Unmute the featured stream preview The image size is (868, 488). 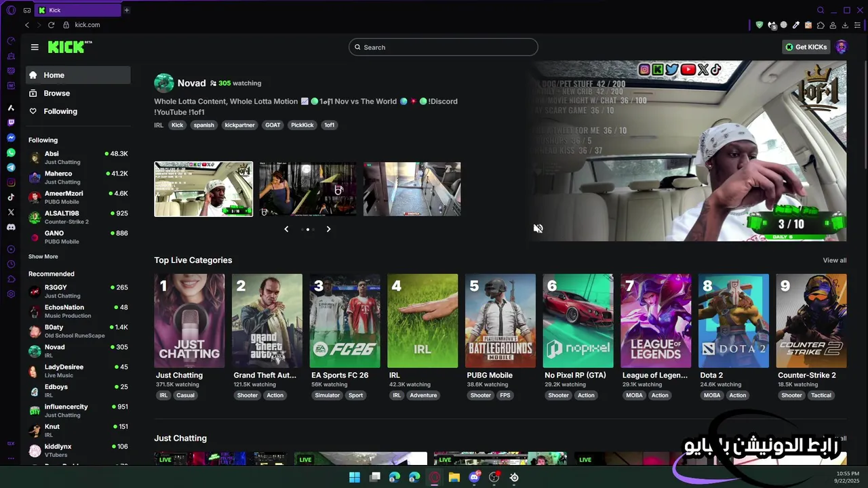538,228
